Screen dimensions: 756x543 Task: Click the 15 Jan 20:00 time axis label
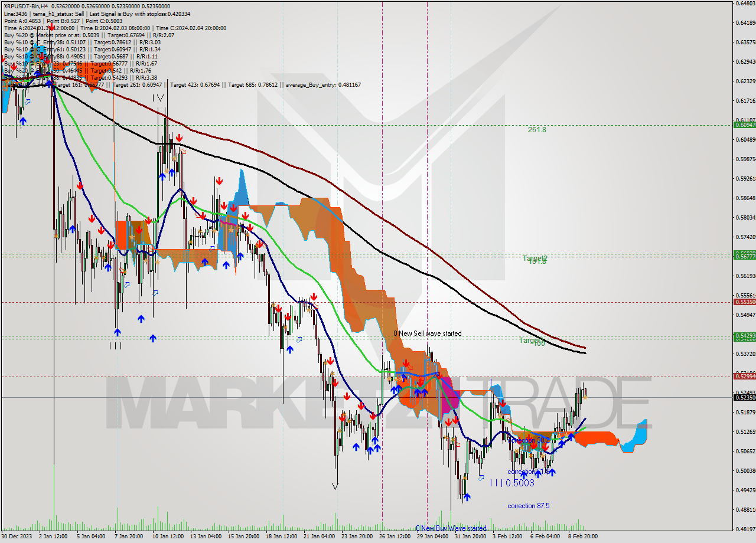click(x=243, y=537)
